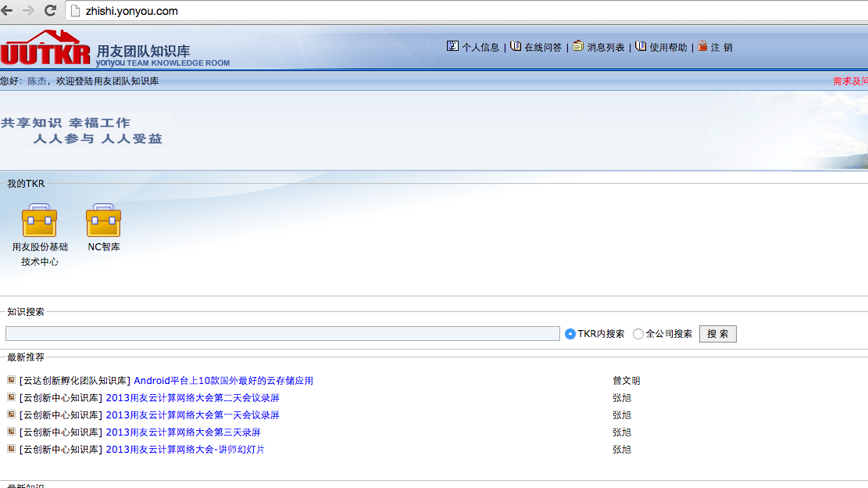This screenshot has width=868, height=488.
Task: Click the knowledge search input field
Action: 283,333
